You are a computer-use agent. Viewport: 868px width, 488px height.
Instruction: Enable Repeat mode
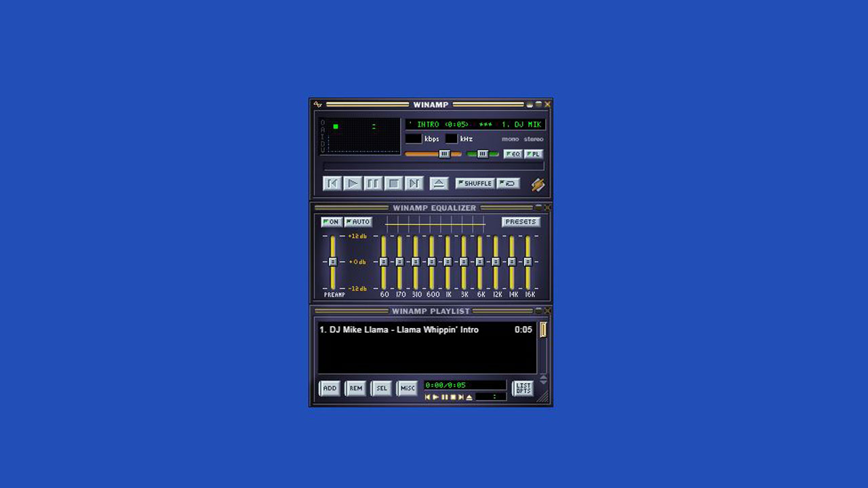[x=507, y=183]
